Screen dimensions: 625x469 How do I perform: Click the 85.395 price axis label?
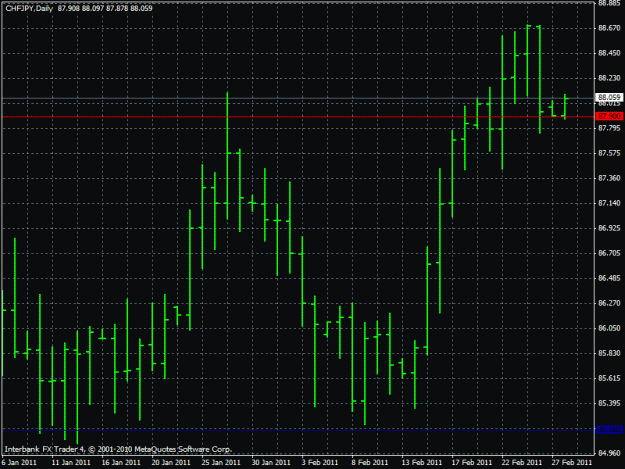click(x=609, y=403)
